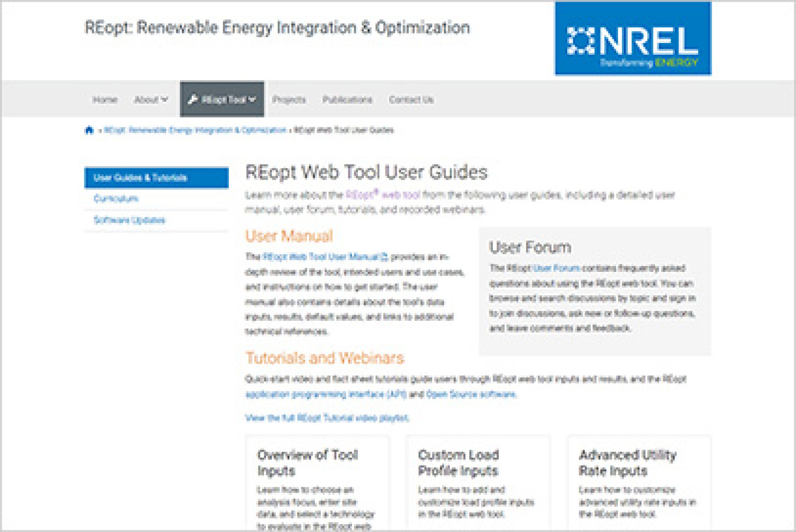Open the User Forum link
This screenshot has width=796, height=532.
coord(556,268)
